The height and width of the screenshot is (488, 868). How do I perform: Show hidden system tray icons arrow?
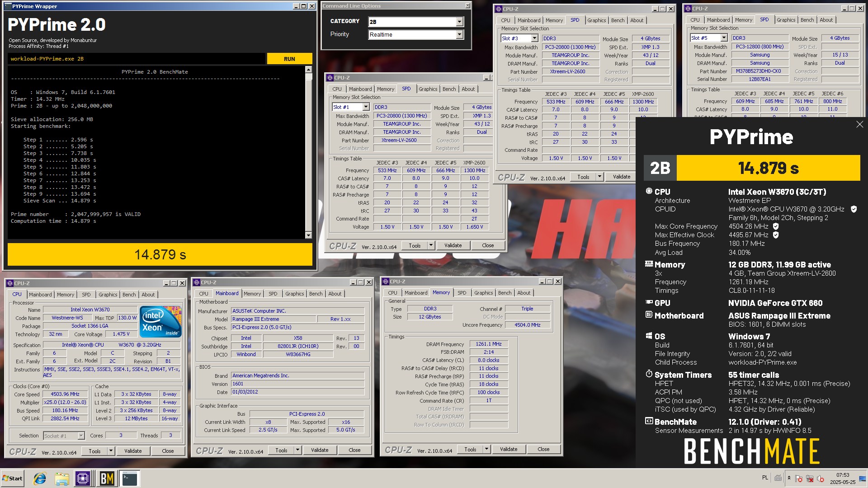[789, 478]
